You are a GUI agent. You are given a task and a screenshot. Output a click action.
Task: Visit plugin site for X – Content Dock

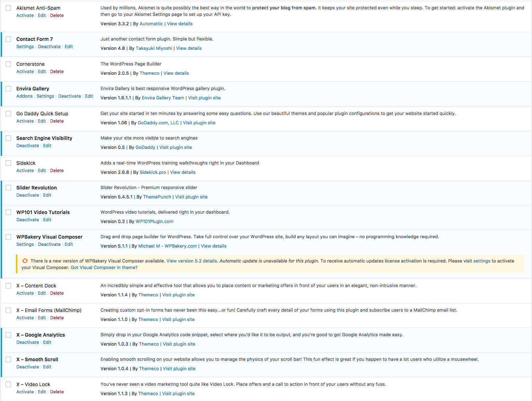pos(178,295)
